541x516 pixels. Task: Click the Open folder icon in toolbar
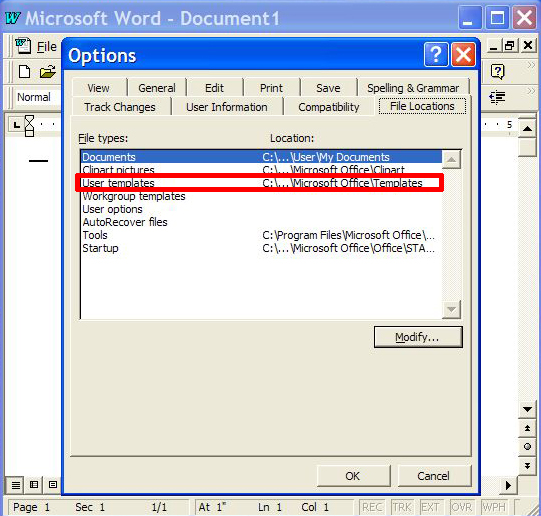pyautogui.click(x=48, y=72)
